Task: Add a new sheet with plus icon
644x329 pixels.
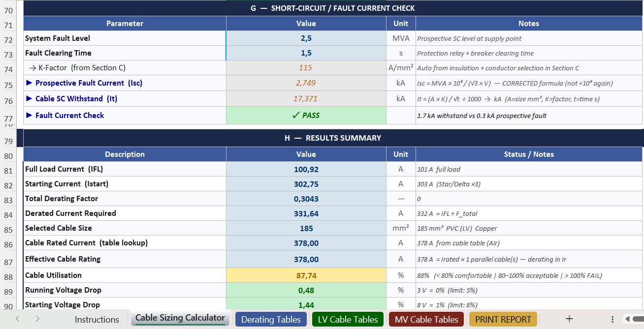Action: pyautogui.click(x=569, y=319)
